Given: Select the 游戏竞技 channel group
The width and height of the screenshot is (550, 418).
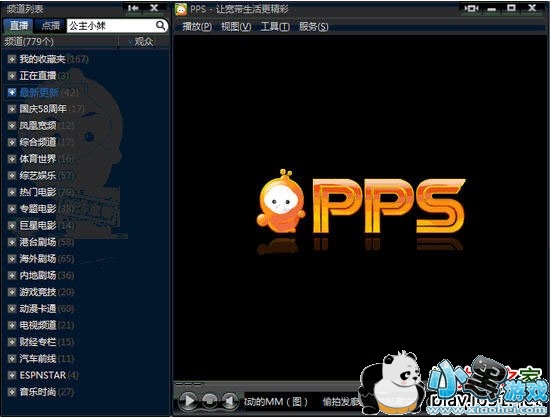Looking at the screenshot, I should 38,292.
